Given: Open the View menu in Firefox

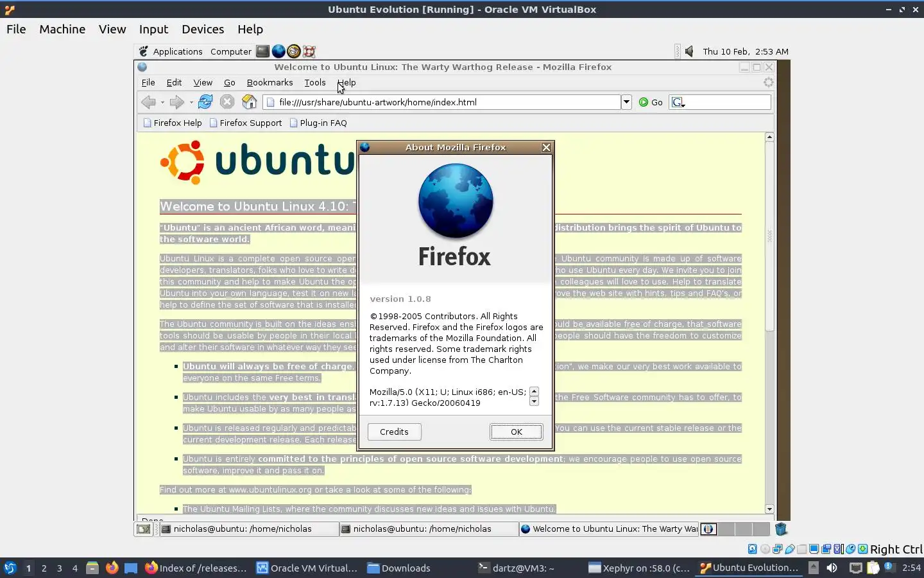Looking at the screenshot, I should [x=203, y=82].
